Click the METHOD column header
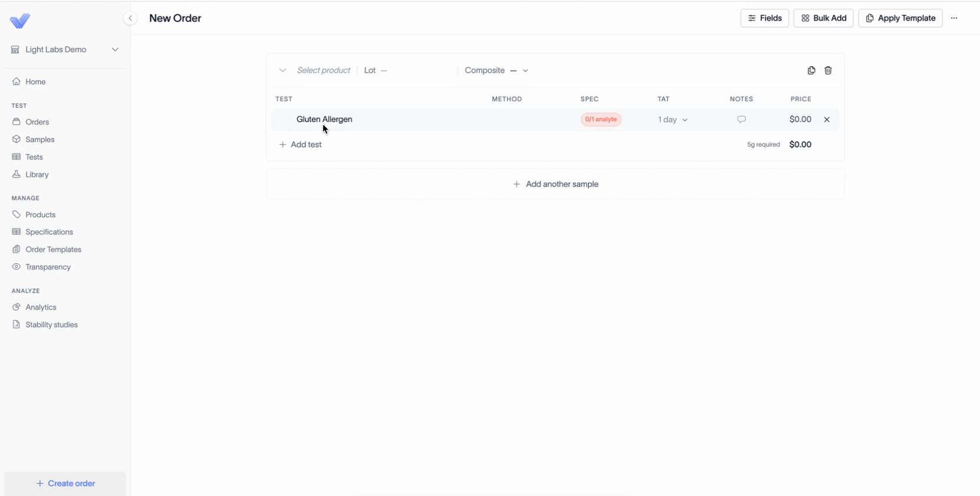 [507, 99]
